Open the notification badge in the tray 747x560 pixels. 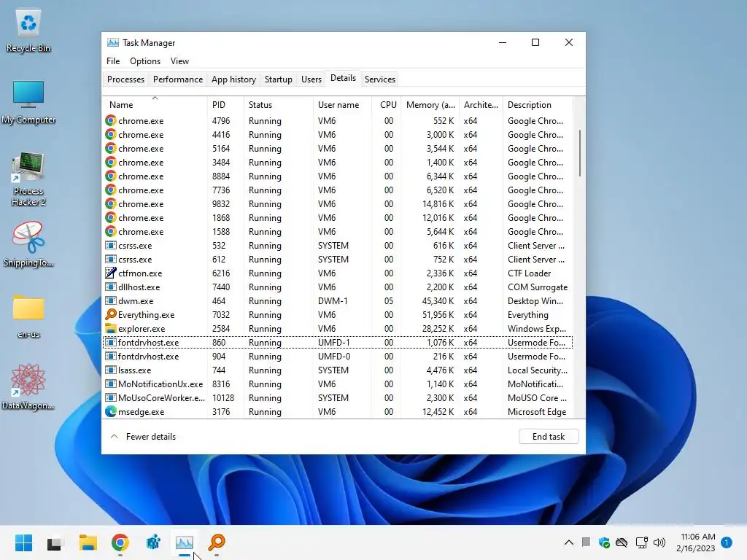(727, 542)
